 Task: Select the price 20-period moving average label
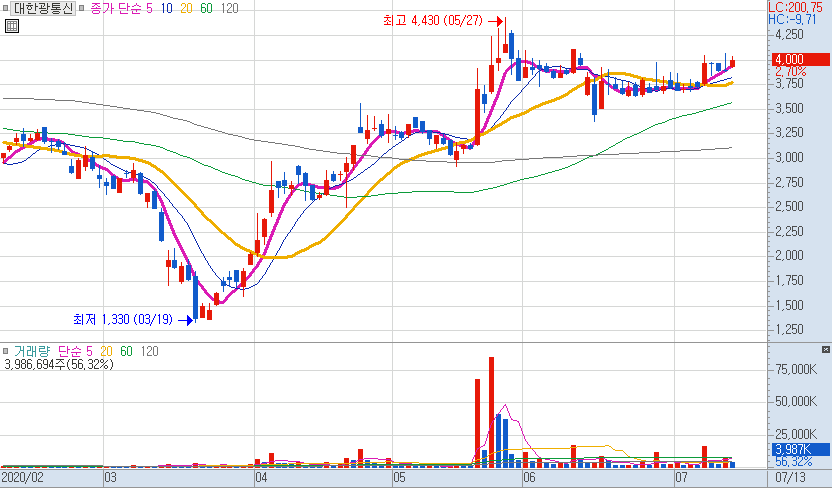click(186, 8)
